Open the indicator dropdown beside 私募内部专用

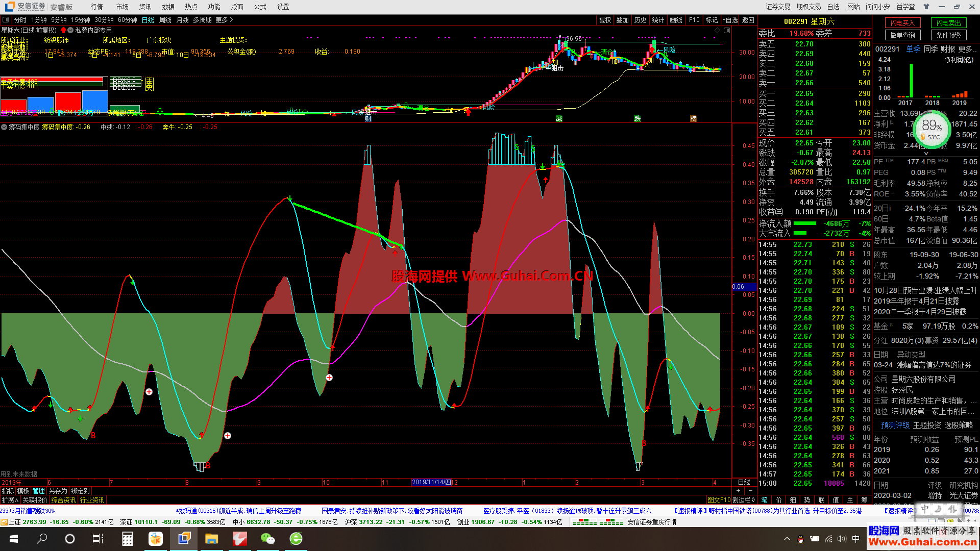click(70, 31)
